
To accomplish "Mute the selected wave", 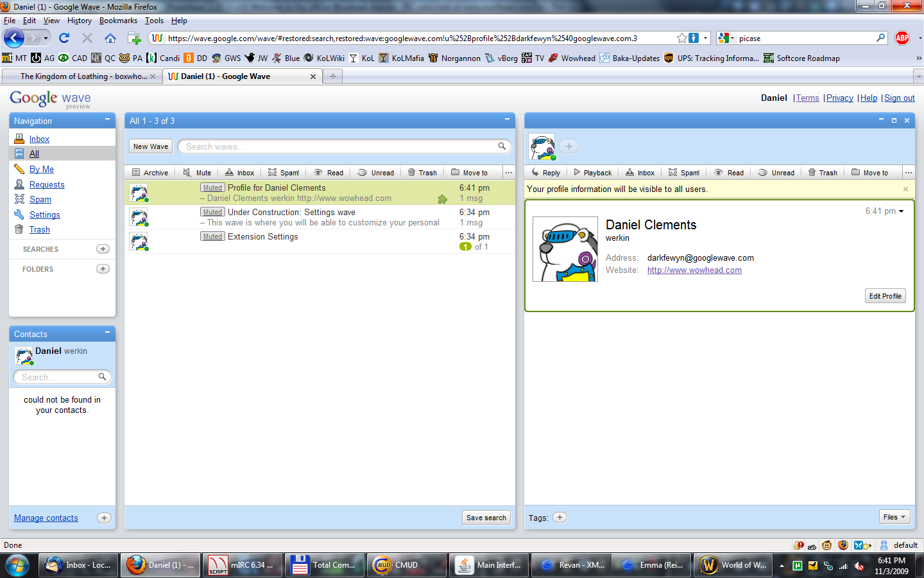I will coord(197,173).
